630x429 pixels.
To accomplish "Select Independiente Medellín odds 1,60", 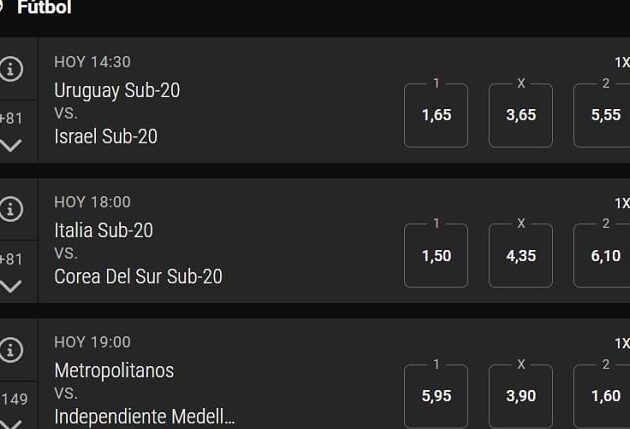I will [x=602, y=396].
